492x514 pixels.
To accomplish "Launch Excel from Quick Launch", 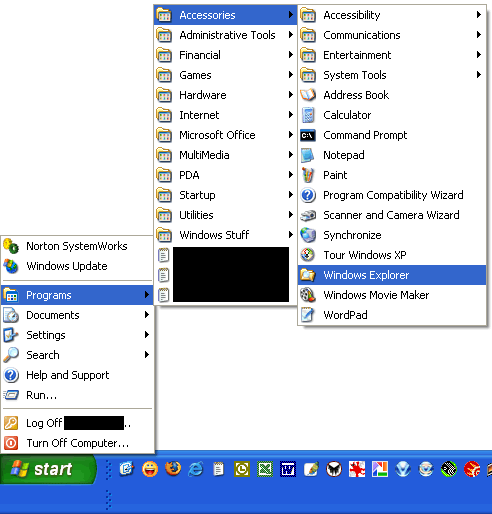I will click(265, 469).
